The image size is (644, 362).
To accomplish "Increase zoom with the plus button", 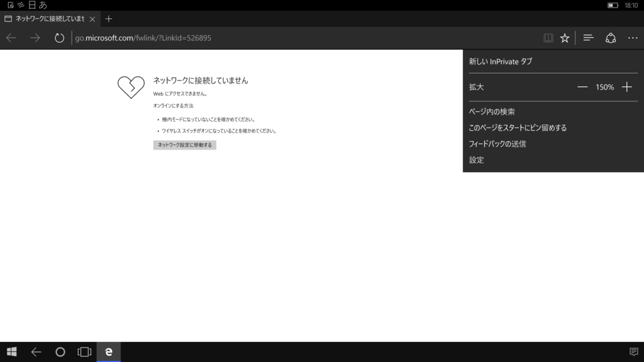I will coord(627,87).
